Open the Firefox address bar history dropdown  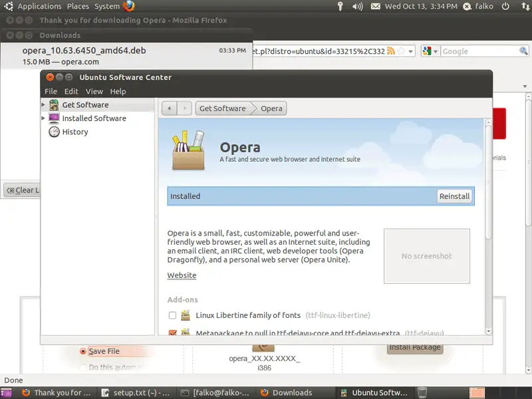pos(410,52)
